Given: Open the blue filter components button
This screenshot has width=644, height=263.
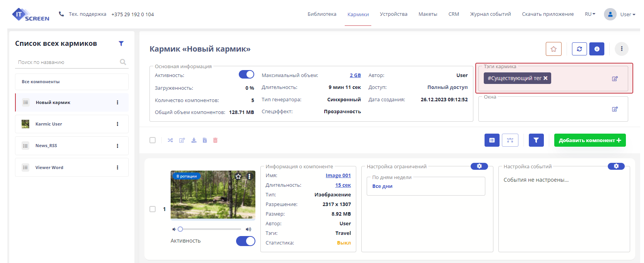Looking at the screenshot, I should [536, 140].
